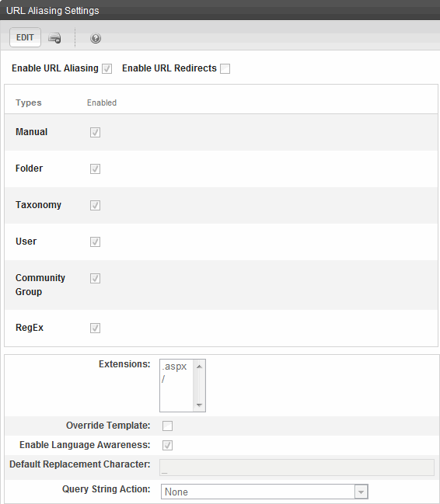The width and height of the screenshot is (440, 504).
Task: Click Extensions list scroll up arrow
Action: [199, 367]
